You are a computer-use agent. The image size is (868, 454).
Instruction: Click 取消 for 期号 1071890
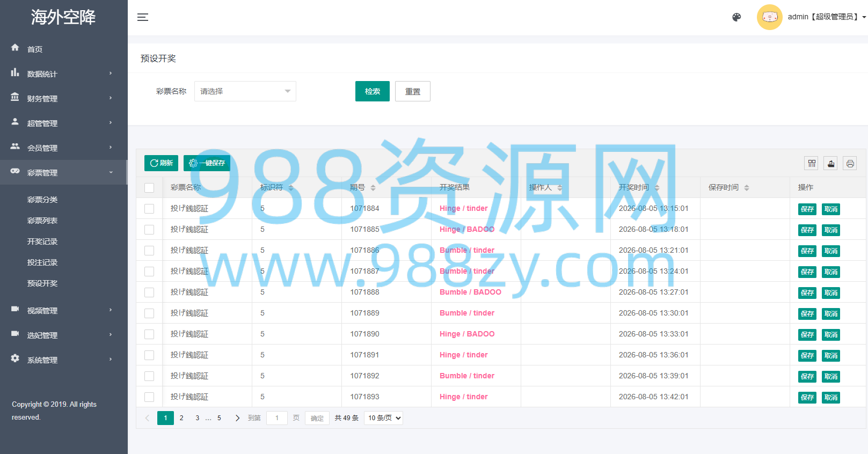click(x=831, y=335)
